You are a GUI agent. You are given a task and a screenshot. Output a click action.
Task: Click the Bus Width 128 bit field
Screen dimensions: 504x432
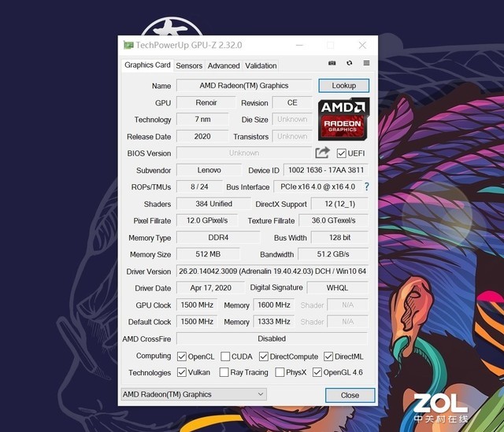339,238
